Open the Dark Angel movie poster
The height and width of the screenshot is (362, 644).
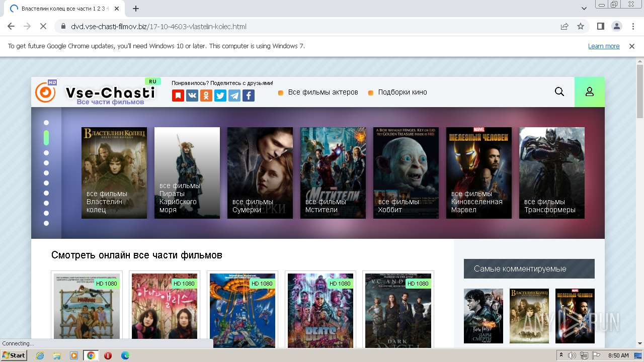point(398,310)
